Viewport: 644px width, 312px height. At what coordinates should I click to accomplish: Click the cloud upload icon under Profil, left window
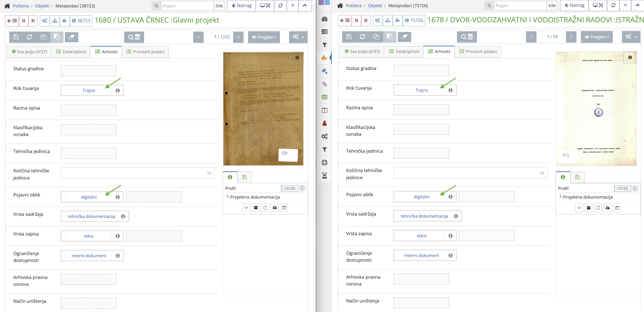[275, 208]
